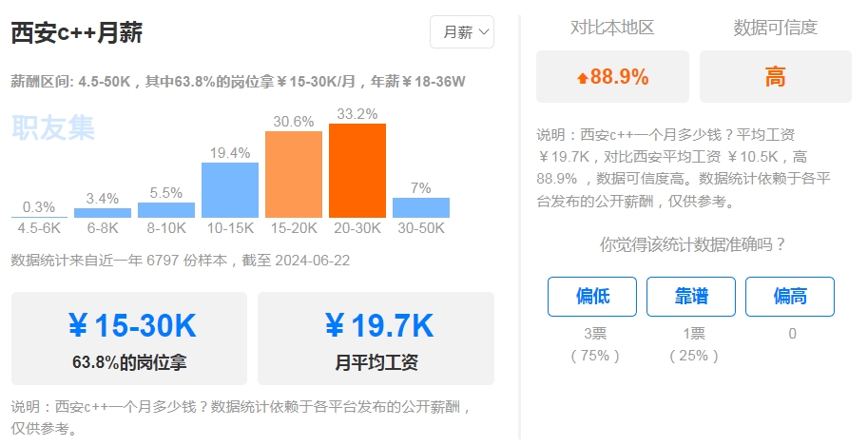
Task: Click the 对比本地区 heading
Action: pos(612,28)
